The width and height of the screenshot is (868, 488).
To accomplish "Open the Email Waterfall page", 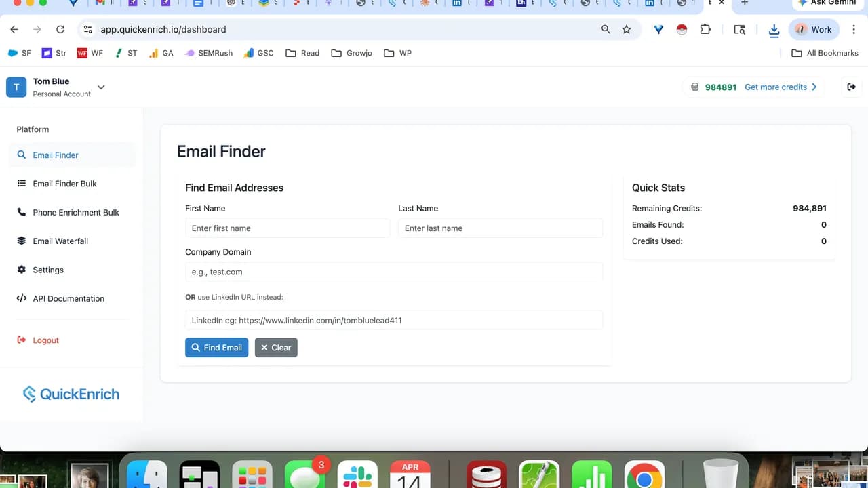I will pyautogui.click(x=72, y=241).
